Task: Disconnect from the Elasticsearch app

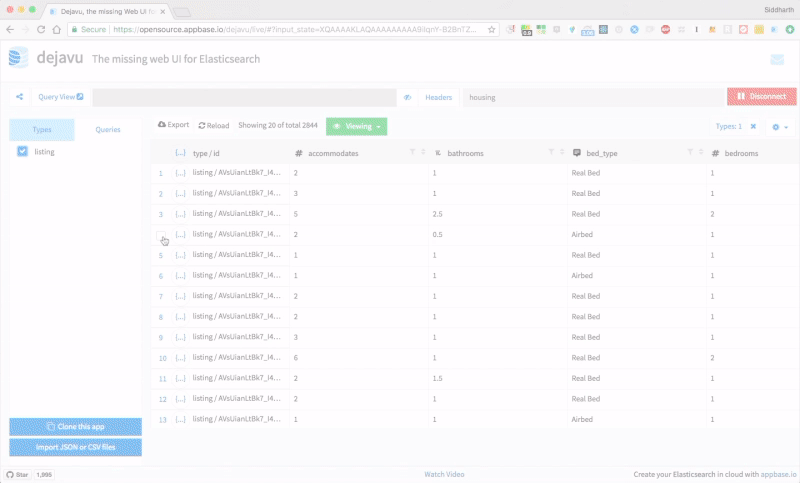Action: 761,96
